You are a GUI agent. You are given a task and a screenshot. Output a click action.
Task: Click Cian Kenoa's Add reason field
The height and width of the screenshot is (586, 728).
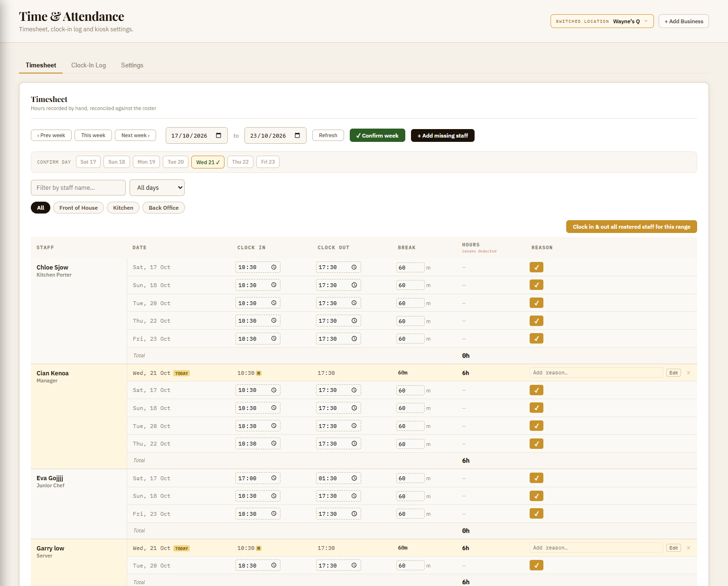tap(596, 373)
